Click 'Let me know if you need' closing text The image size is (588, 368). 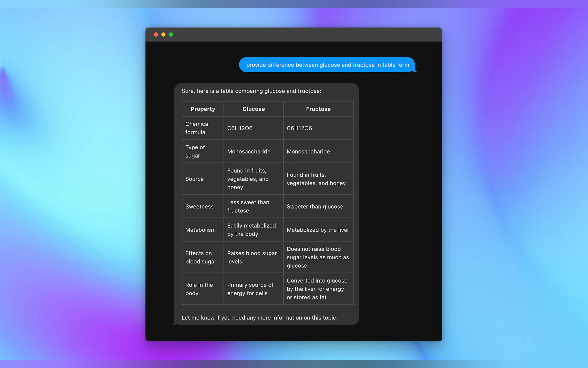click(x=259, y=318)
